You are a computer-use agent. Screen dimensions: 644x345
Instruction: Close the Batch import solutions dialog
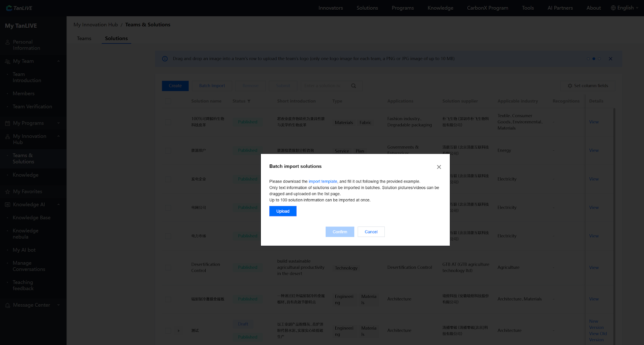(439, 167)
